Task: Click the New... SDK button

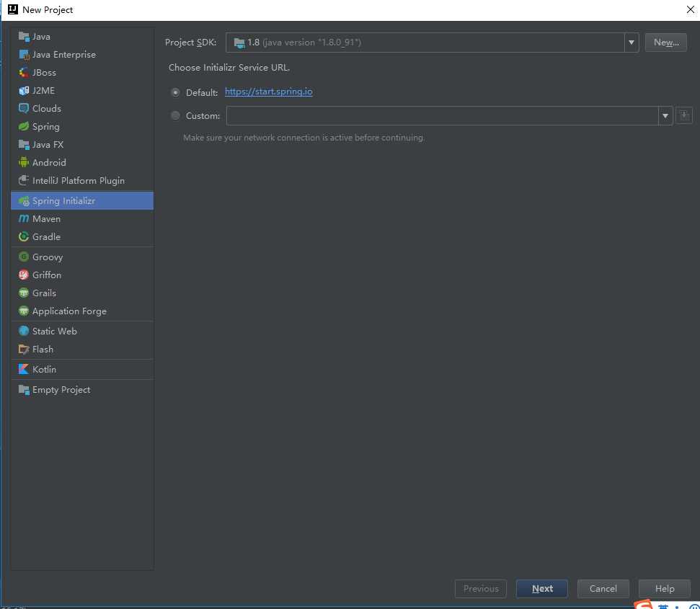Action: [665, 43]
